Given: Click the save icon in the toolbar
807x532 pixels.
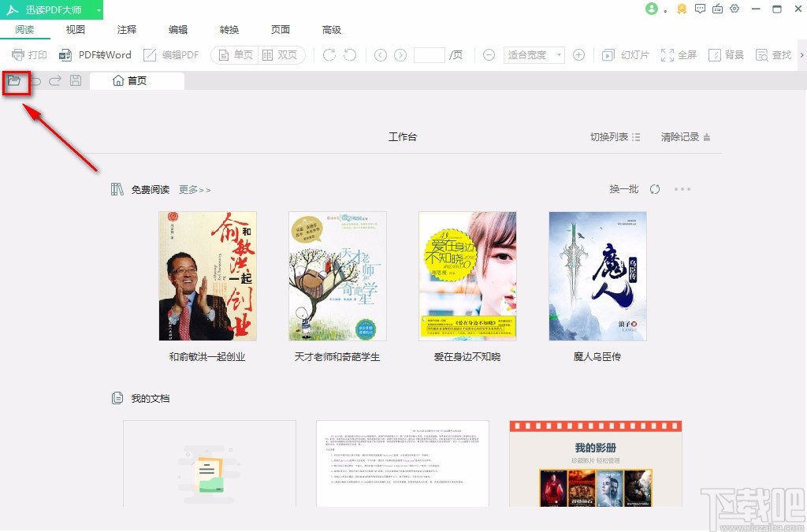Looking at the screenshot, I should (x=75, y=80).
